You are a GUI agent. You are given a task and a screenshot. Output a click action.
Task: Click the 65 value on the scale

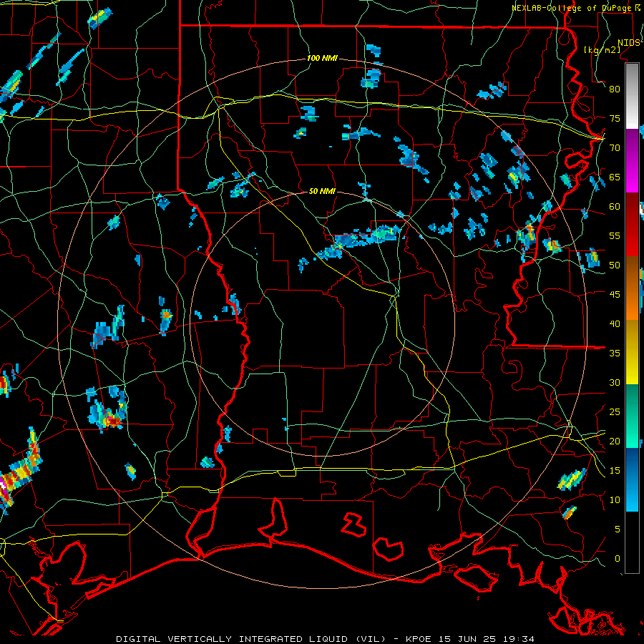pos(615,177)
